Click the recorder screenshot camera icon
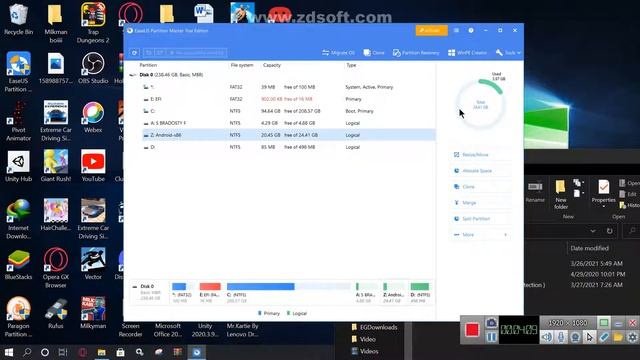Image resolution: width=640 pixels, height=360 pixels. coord(491,323)
